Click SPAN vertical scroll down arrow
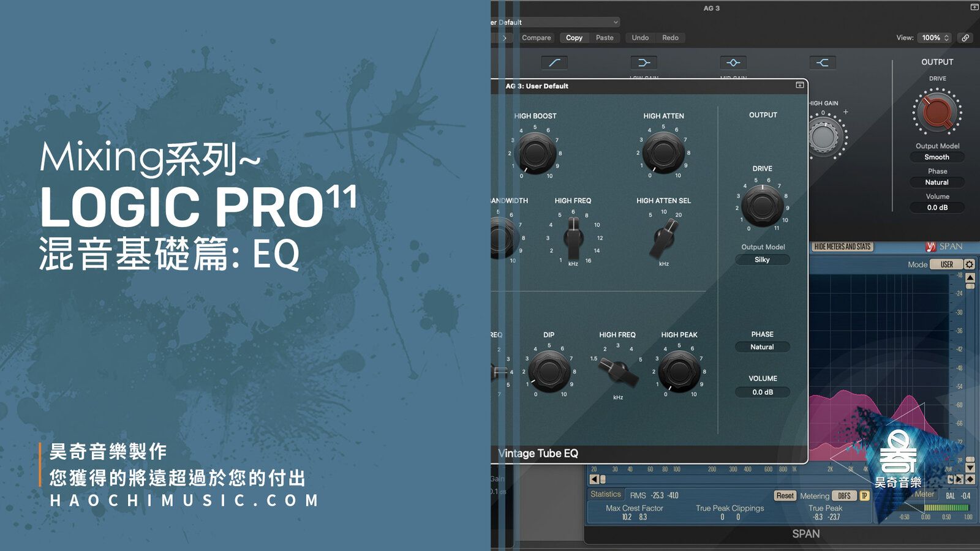This screenshot has height=551, width=980. tap(970, 468)
